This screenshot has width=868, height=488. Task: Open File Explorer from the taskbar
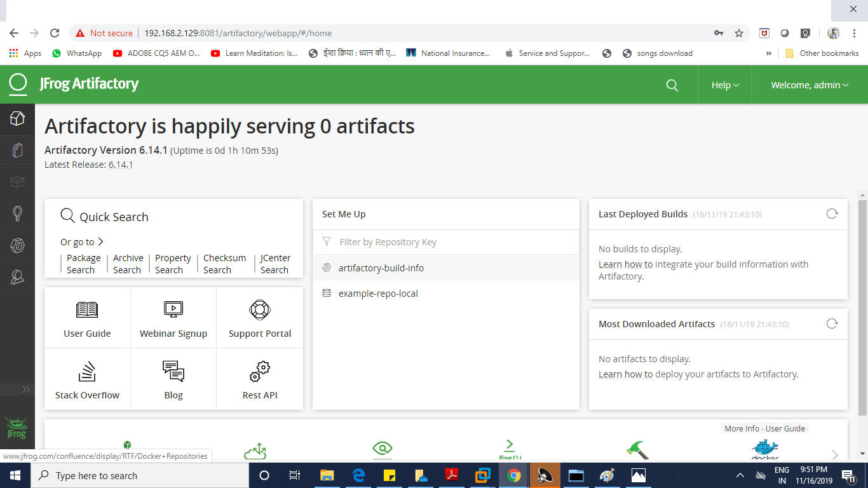[327, 475]
